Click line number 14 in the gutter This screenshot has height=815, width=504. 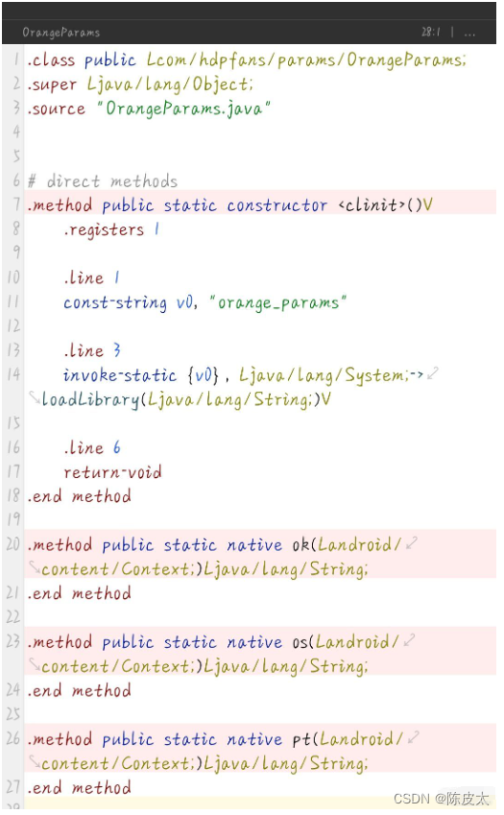[x=14, y=374]
